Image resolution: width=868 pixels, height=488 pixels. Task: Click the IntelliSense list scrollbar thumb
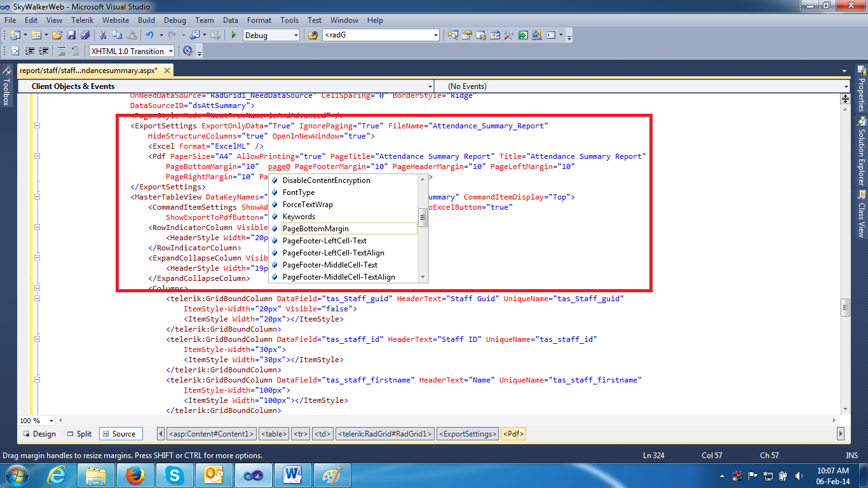pyautogui.click(x=423, y=217)
